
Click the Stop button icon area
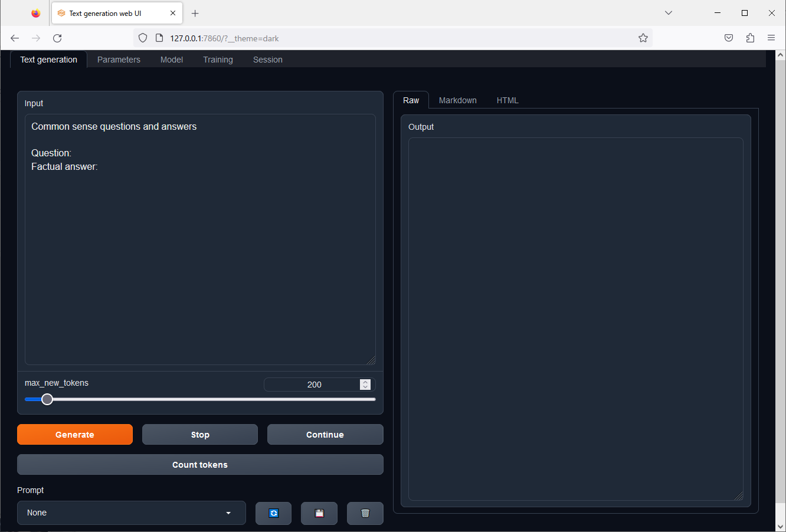(x=200, y=434)
